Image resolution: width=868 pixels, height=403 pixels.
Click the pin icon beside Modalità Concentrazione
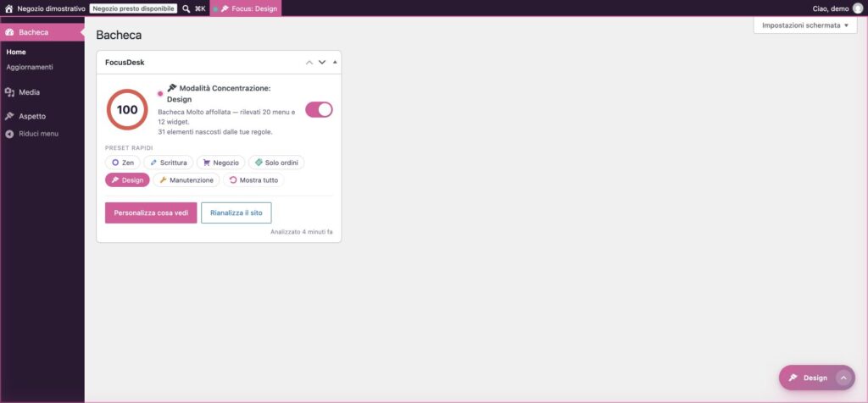click(171, 88)
